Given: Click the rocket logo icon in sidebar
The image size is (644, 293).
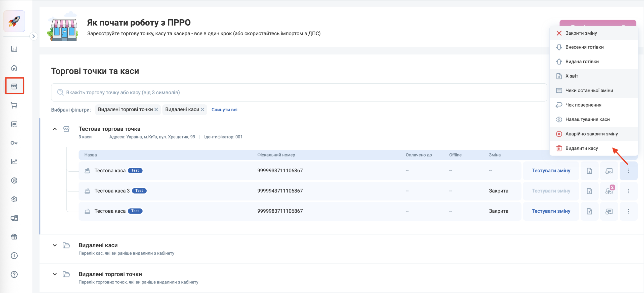Looking at the screenshot, I should coord(14,21).
